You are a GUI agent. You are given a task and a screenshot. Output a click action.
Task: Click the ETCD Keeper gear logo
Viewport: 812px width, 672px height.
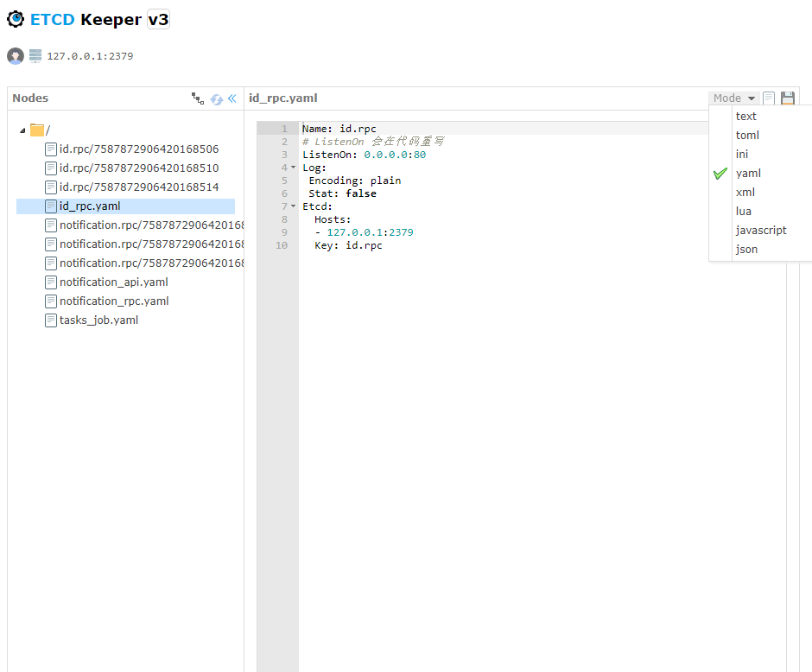click(16, 19)
